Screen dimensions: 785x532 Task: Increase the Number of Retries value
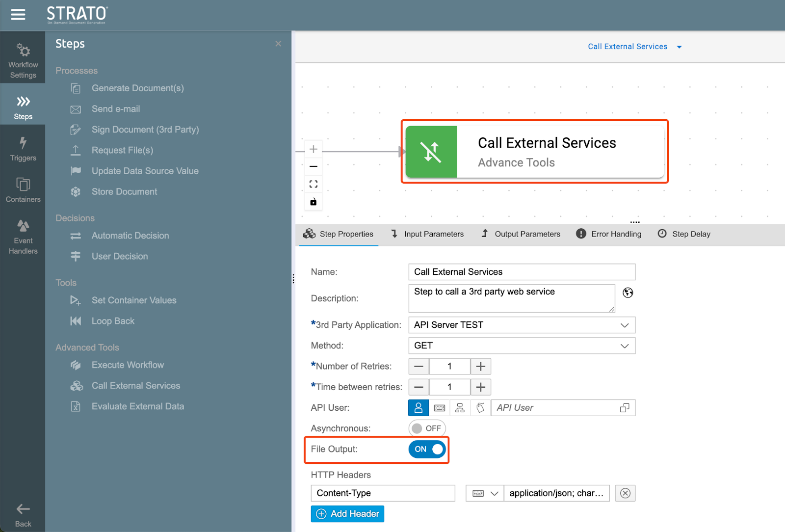[x=481, y=367]
